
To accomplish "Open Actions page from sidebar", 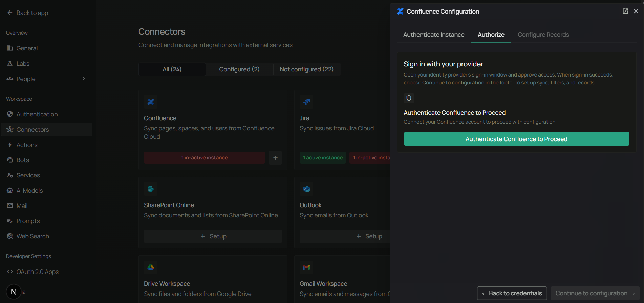I will [47, 145].
